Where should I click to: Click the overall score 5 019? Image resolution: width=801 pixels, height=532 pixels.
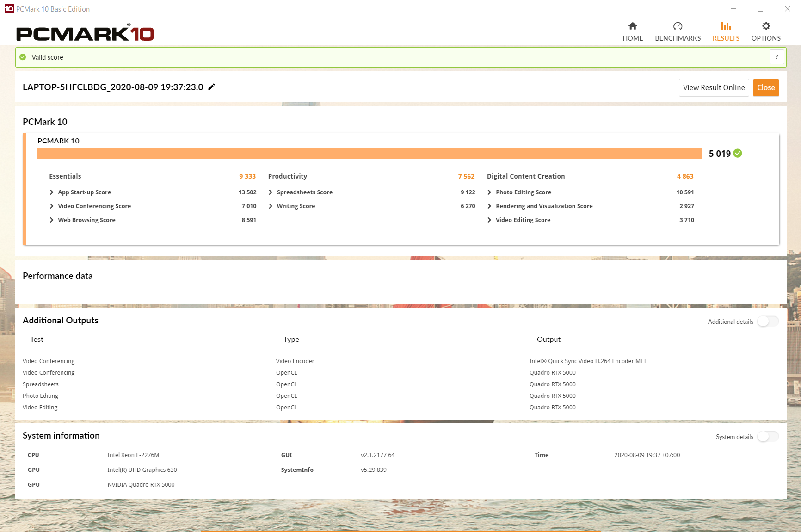[x=720, y=154]
